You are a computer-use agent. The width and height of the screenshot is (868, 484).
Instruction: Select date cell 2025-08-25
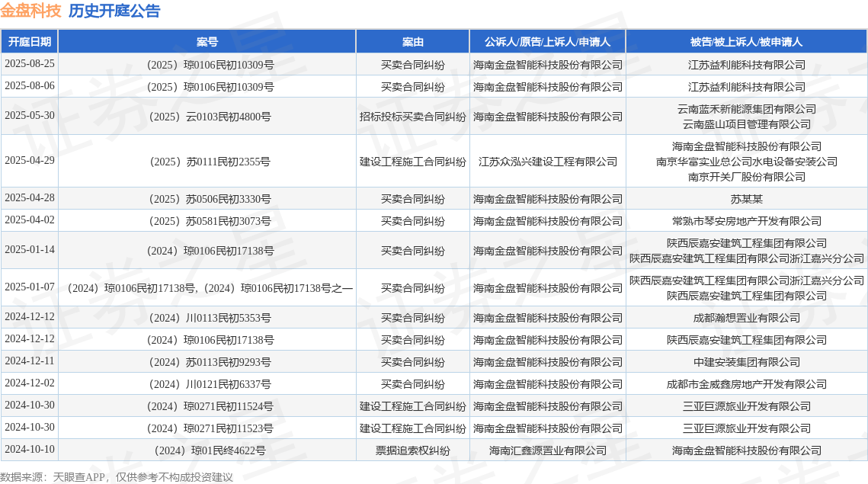click(30, 64)
